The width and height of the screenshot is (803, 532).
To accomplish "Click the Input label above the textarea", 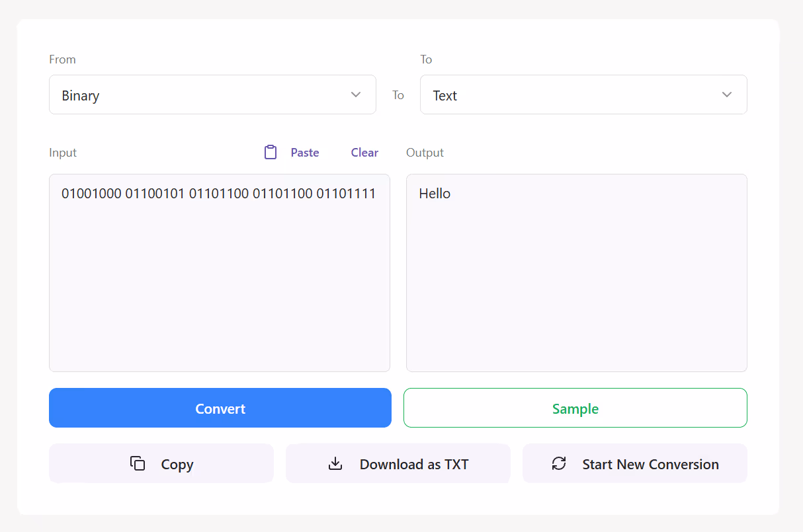I will tap(62, 152).
